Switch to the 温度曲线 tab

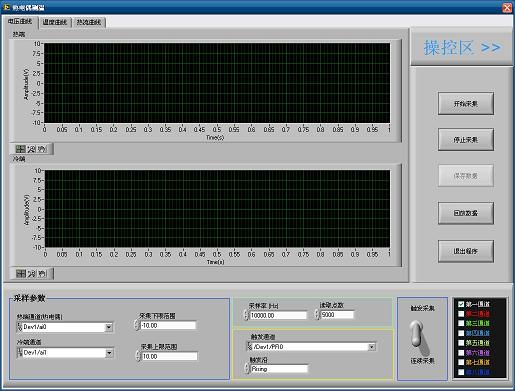pyautogui.click(x=55, y=22)
